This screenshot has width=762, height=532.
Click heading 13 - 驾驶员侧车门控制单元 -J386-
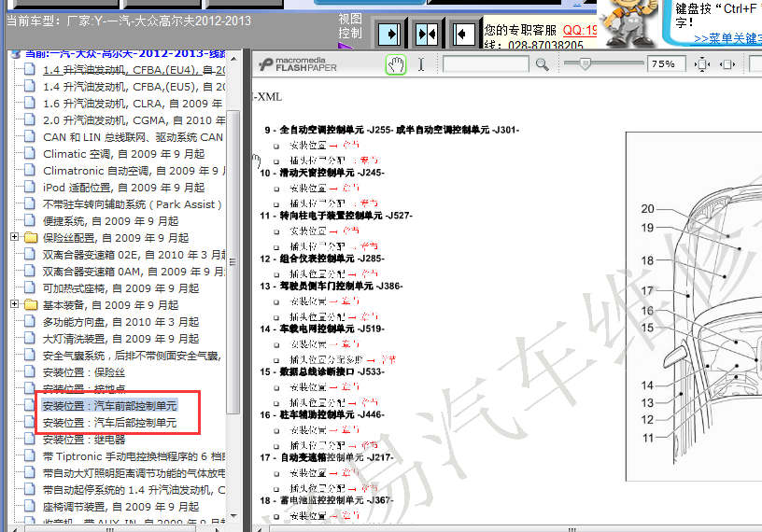pos(332,287)
